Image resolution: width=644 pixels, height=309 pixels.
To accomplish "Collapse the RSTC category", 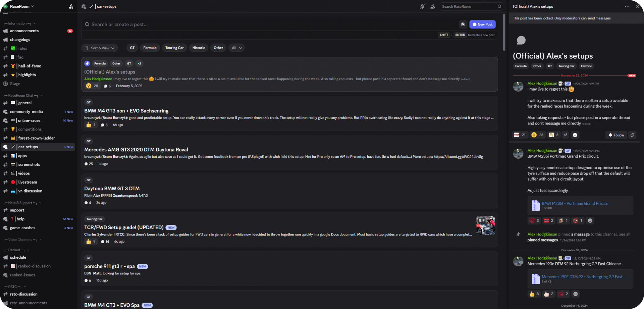I will click(x=15, y=287).
